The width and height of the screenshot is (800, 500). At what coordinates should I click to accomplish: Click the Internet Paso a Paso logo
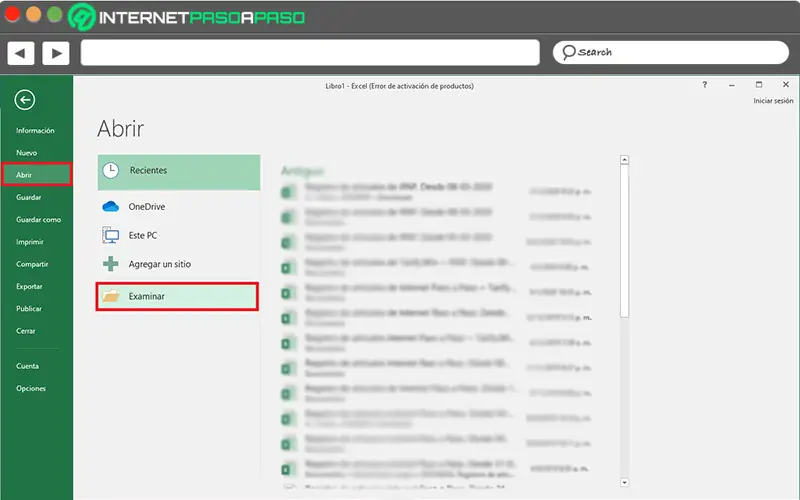[187, 17]
